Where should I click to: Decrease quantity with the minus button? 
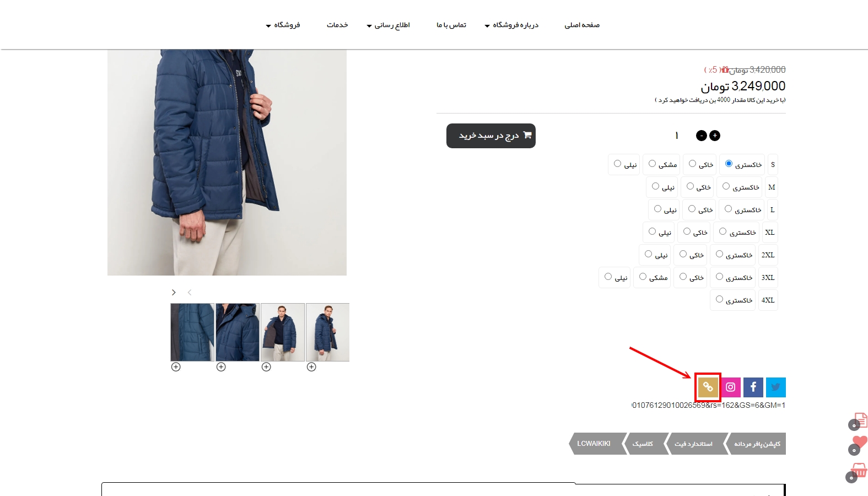(x=702, y=136)
